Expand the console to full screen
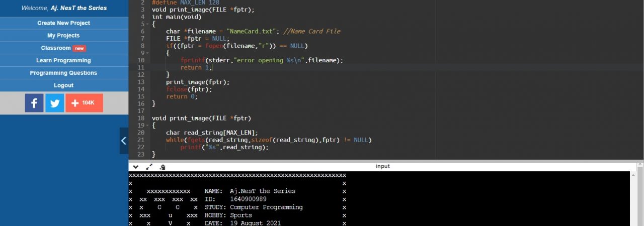The width and height of the screenshot is (644, 226). pyautogui.click(x=149, y=167)
